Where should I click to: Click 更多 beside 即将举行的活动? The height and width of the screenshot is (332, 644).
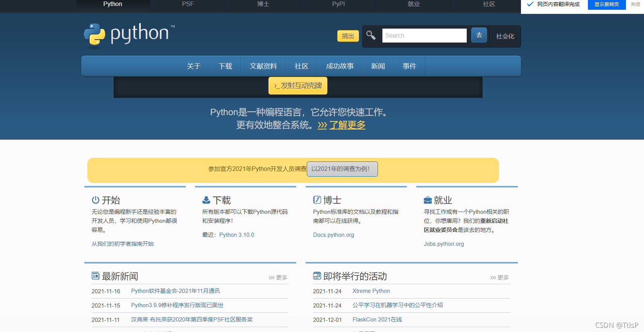coord(499,277)
